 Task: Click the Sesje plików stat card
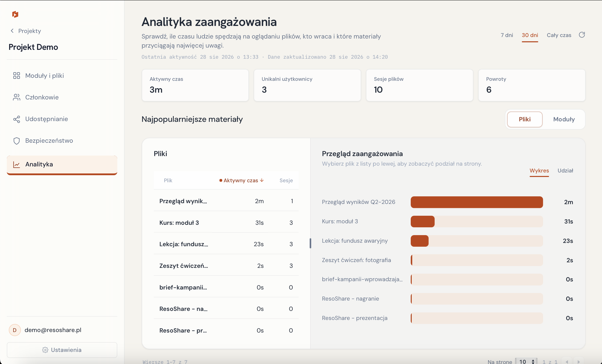[420, 85]
